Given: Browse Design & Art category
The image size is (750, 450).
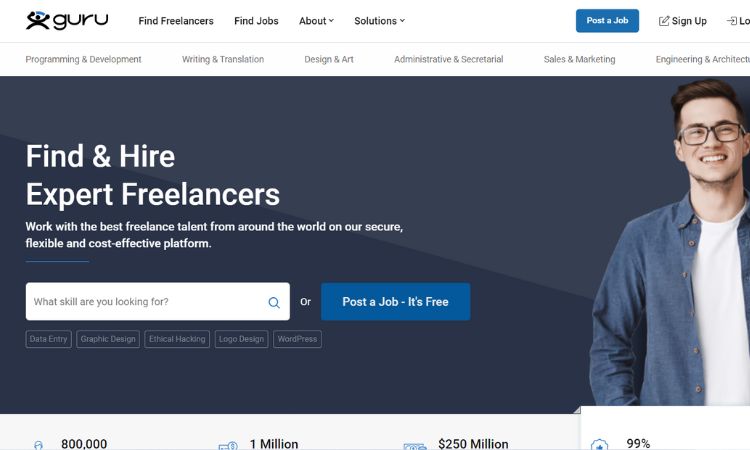Looking at the screenshot, I should [x=329, y=59].
